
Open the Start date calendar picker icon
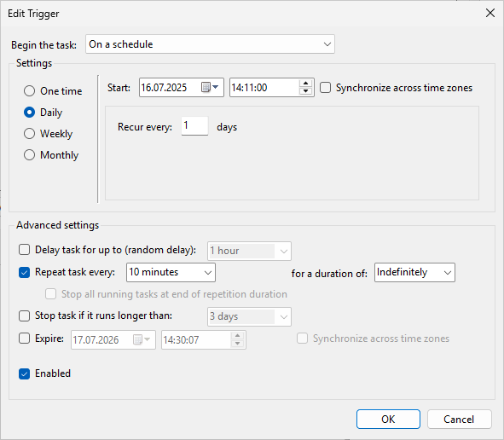pyautogui.click(x=210, y=87)
